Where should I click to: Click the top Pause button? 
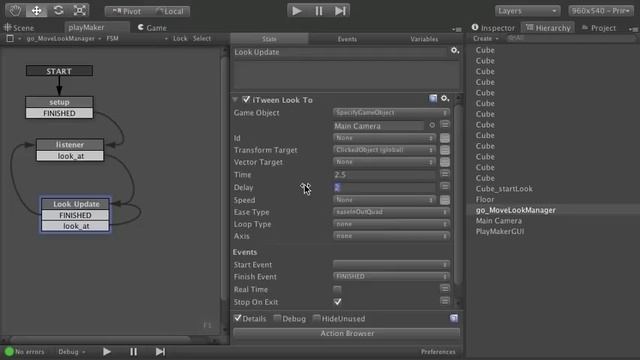click(x=318, y=11)
